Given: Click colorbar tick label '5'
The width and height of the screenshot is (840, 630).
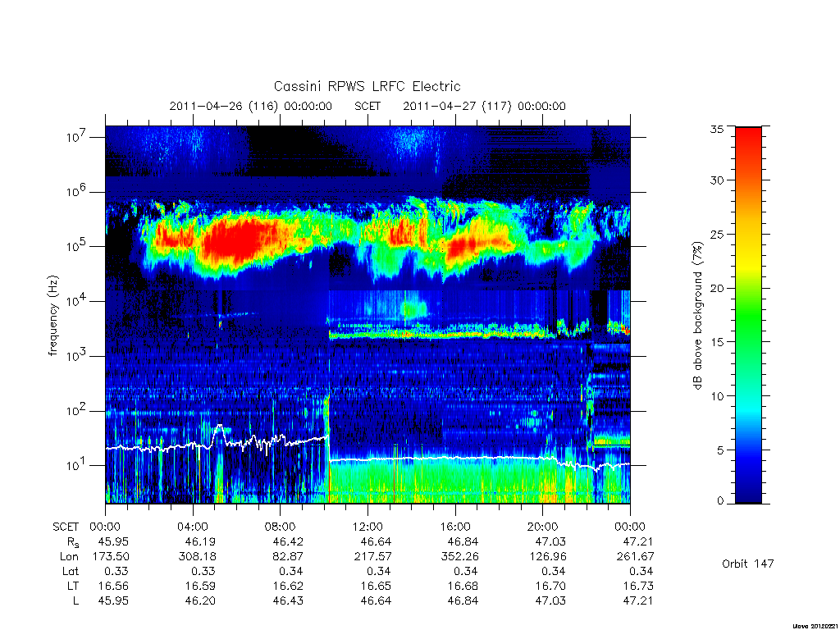Looking at the screenshot, I should [x=720, y=450].
